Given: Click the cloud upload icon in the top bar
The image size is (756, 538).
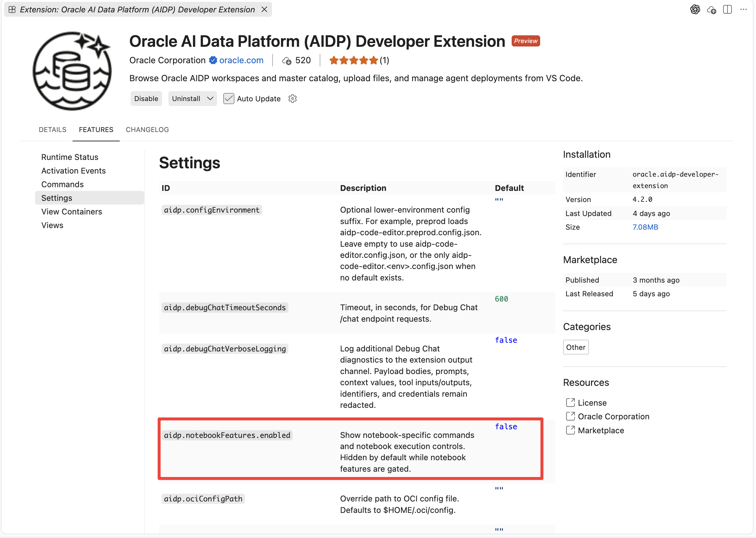Looking at the screenshot, I should point(711,10).
